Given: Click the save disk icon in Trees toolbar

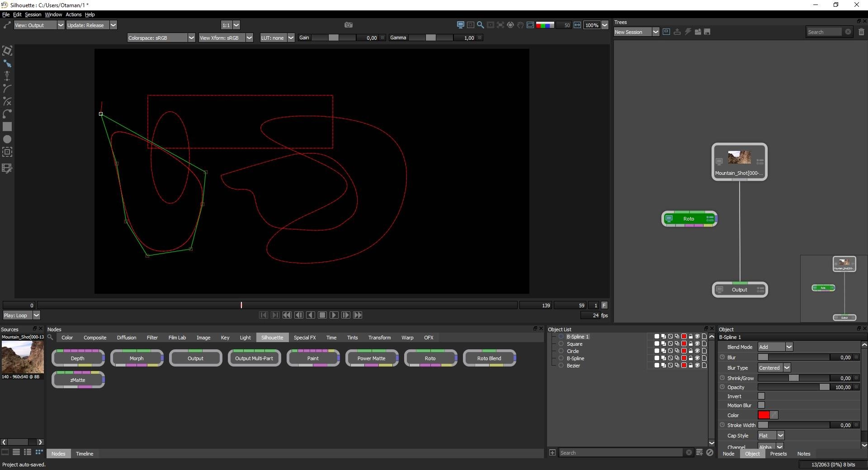Looking at the screenshot, I should pos(708,32).
